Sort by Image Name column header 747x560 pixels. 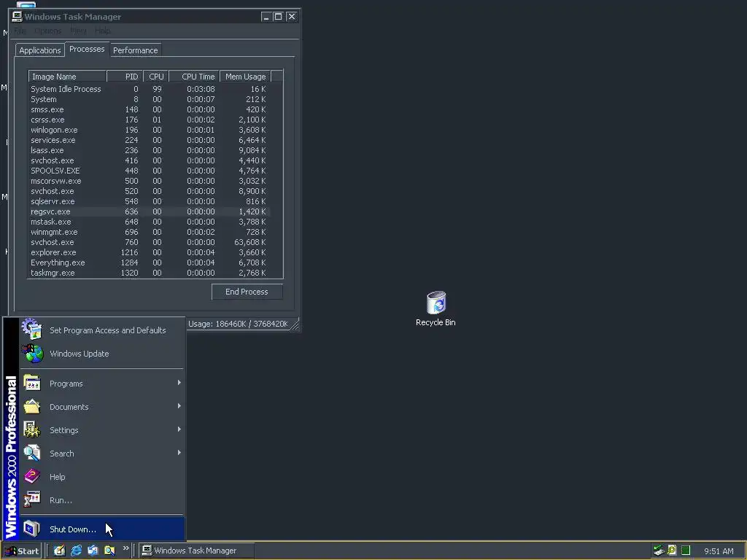(67, 77)
